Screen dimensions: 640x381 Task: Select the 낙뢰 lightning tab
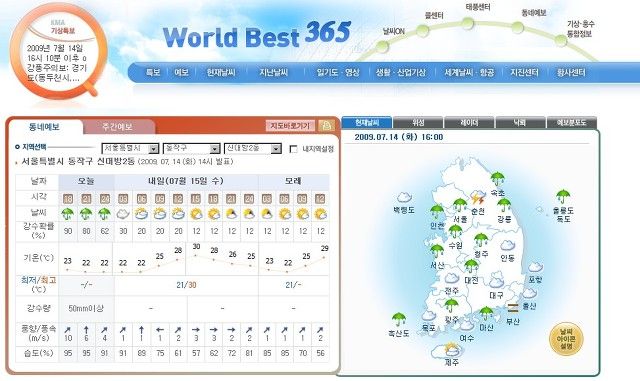pyautogui.click(x=520, y=123)
